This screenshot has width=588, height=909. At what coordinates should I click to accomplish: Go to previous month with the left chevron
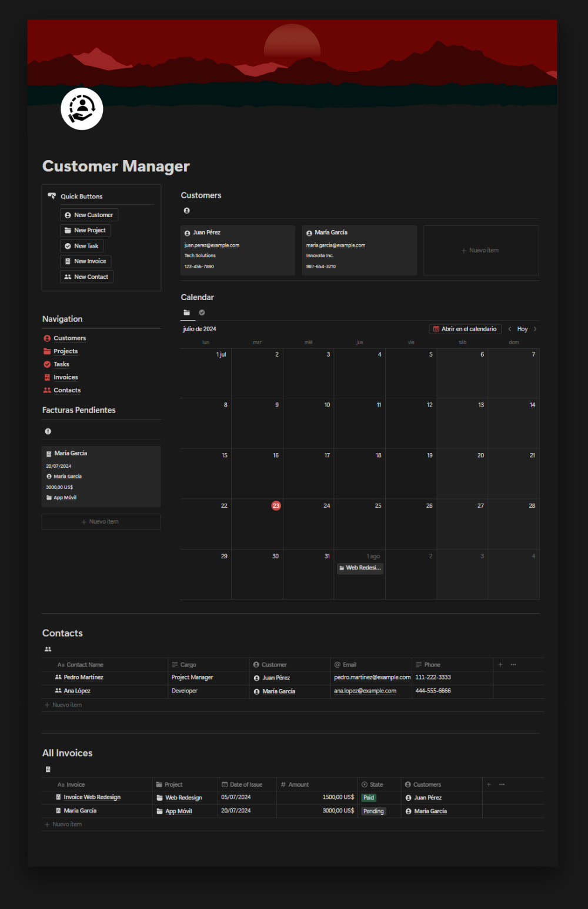(509, 329)
